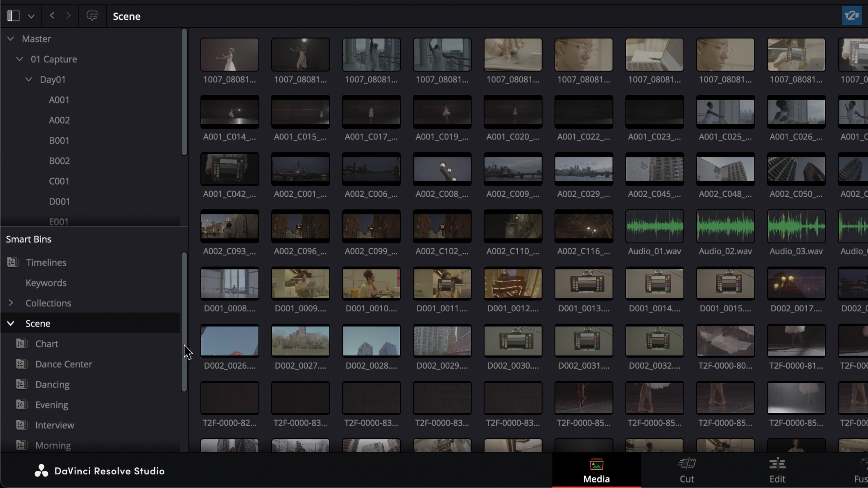
Task: Click the DaVinci Resolve logo icon
Action: [41, 470]
